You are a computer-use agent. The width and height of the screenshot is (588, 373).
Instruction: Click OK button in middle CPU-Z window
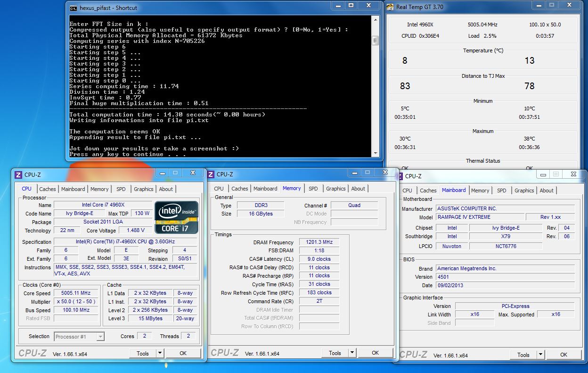point(375,353)
